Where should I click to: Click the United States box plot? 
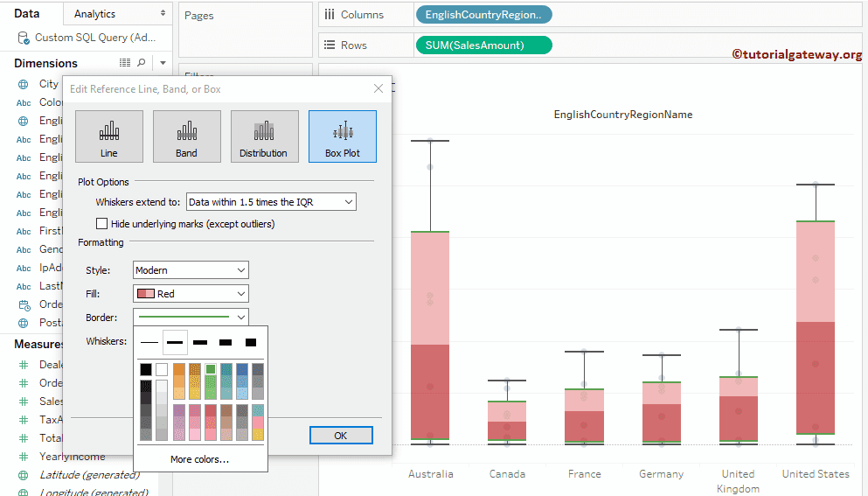click(x=816, y=327)
